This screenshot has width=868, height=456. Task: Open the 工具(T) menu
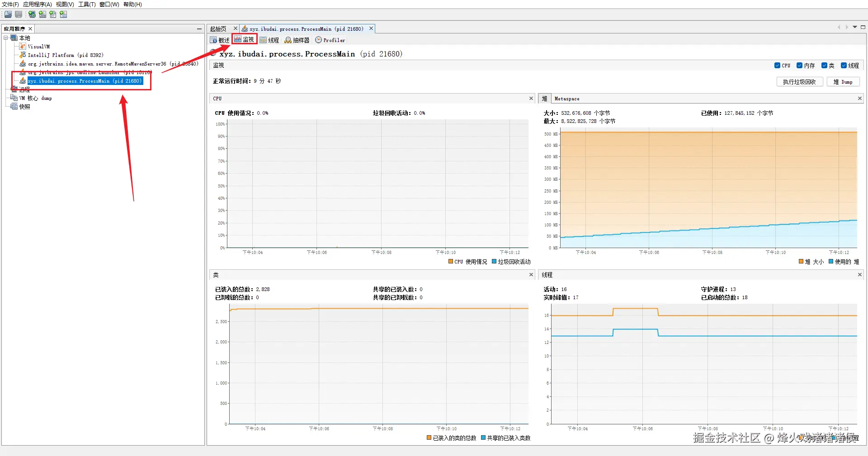[87, 5]
